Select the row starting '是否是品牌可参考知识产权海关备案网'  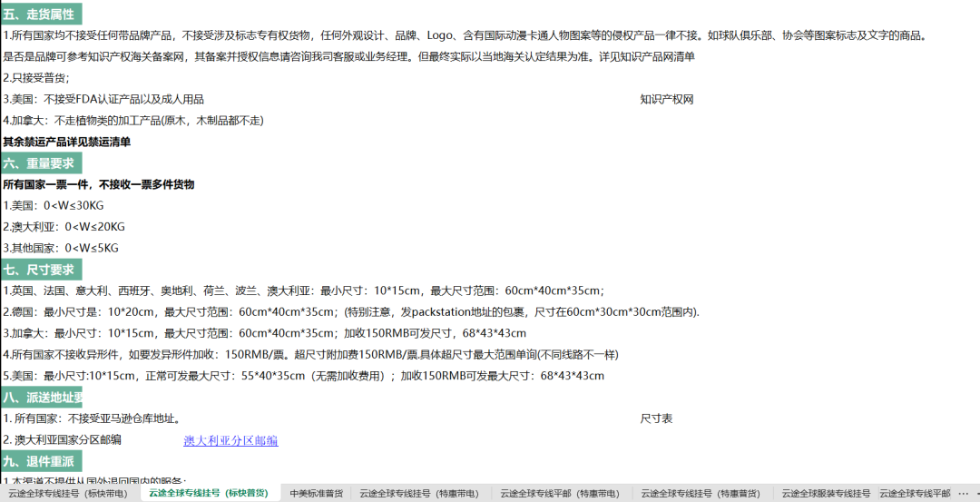pyautogui.click(x=348, y=57)
